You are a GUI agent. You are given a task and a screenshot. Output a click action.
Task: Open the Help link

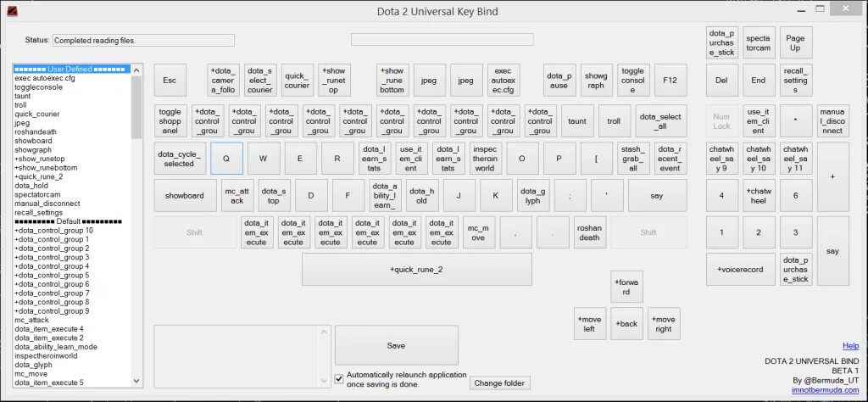pos(851,345)
